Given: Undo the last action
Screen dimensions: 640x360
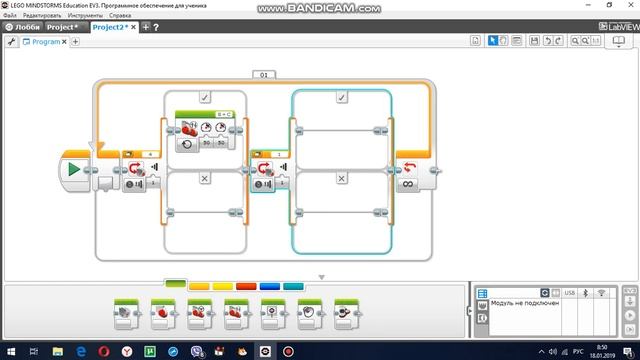Looking at the screenshot, I should coord(548,40).
